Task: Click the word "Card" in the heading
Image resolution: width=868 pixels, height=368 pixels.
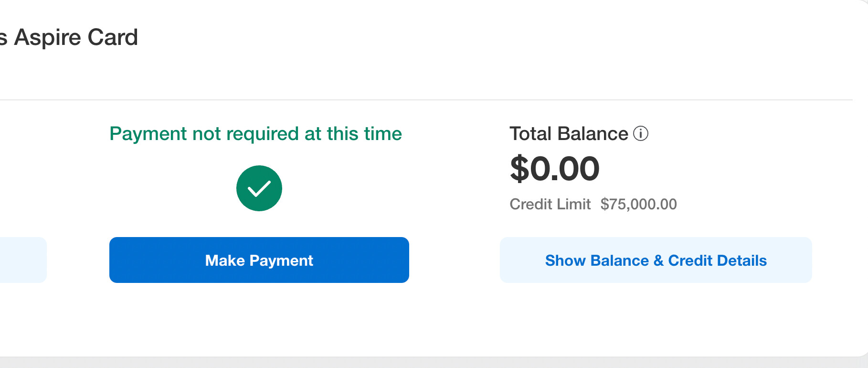Action: (x=113, y=37)
